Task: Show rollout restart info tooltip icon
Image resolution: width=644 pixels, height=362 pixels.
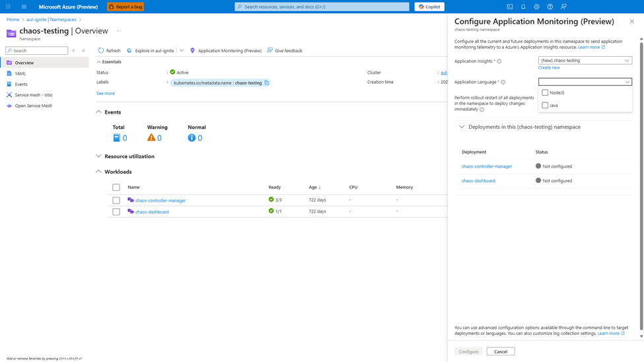Action: (482, 110)
